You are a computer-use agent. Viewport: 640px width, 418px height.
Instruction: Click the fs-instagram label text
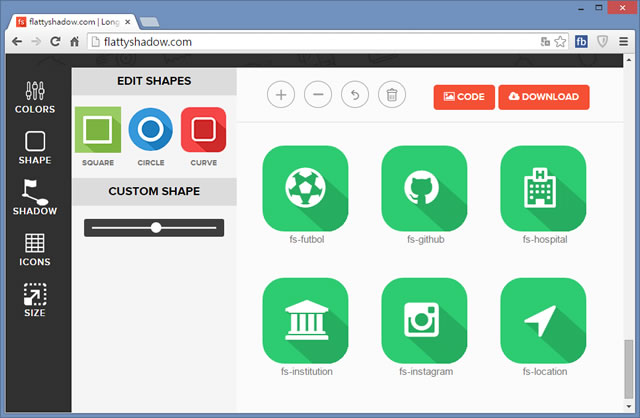tap(426, 371)
